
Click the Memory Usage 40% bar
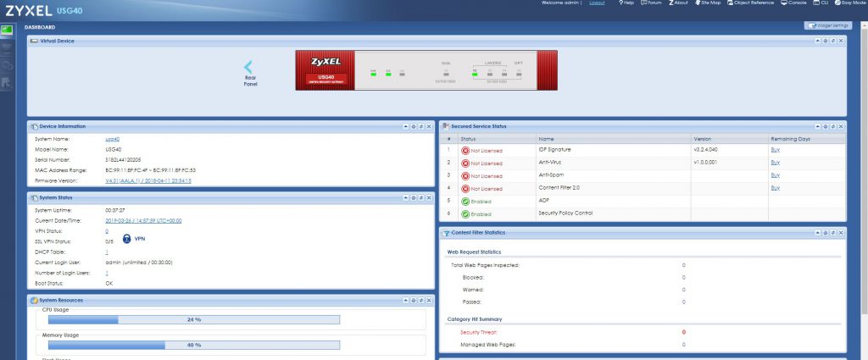pyautogui.click(x=194, y=345)
